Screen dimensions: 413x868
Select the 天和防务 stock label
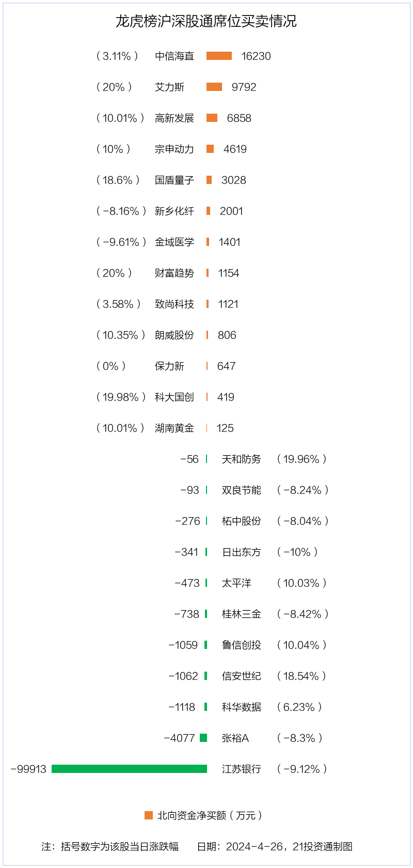point(242,459)
